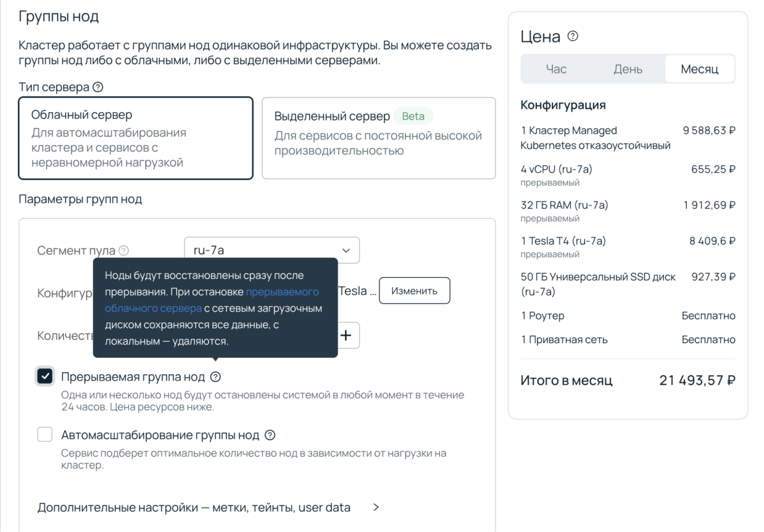Open help icon for Прерываемая группа нод

tap(215, 377)
